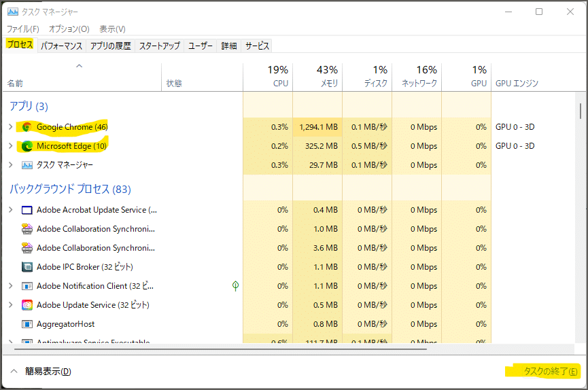Sort by the CPU column header
This screenshot has height=390, width=588.
tap(268, 77)
